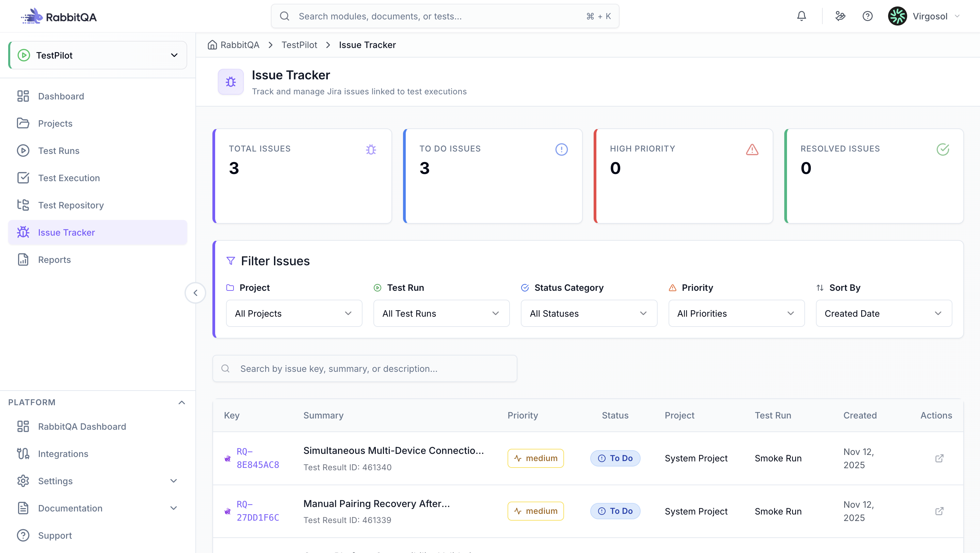The height and width of the screenshot is (553, 980).
Task: Open the help question mark icon
Action: (x=867, y=16)
